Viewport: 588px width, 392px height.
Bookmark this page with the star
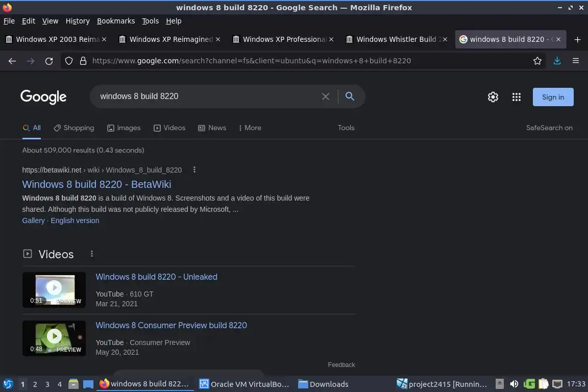click(x=537, y=61)
